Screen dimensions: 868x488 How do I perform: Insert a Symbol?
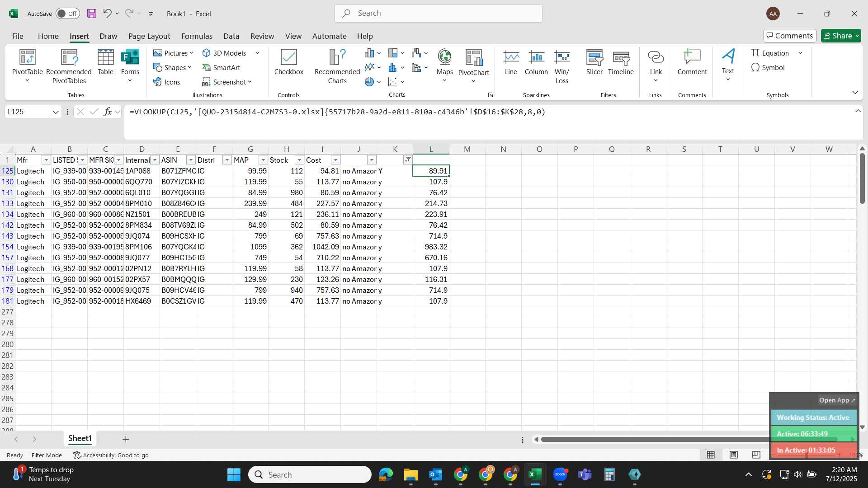768,67
